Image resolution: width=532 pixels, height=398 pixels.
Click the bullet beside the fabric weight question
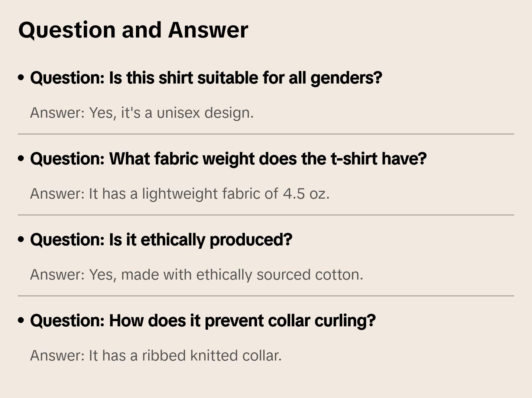pos(21,159)
